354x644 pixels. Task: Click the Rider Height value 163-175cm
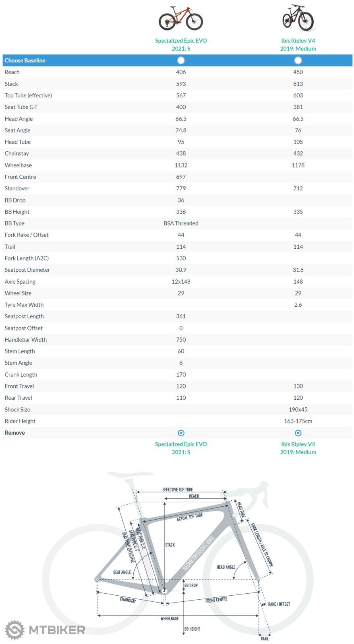(x=298, y=421)
